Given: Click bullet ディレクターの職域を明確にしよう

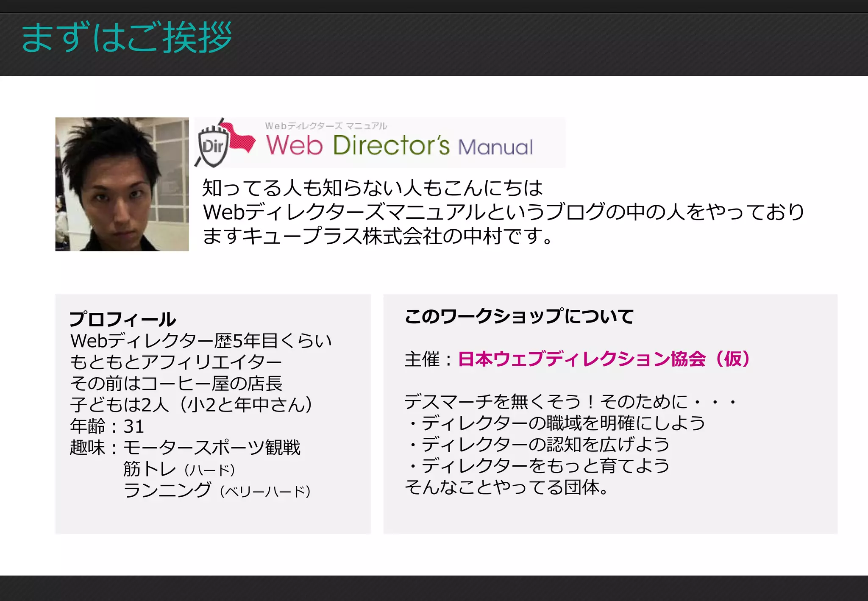Looking at the screenshot, I should click(x=555, y=423).
